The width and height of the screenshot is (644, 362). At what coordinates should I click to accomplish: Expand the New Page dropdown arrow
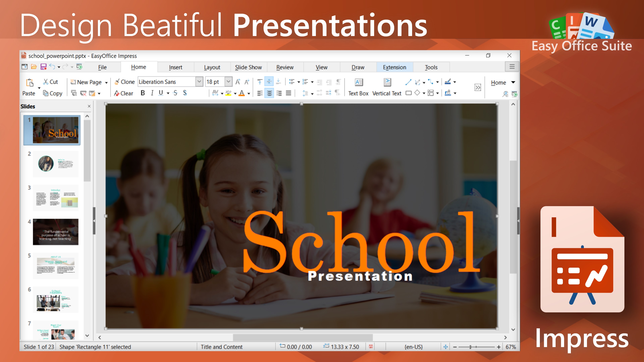tap(106, 82)
